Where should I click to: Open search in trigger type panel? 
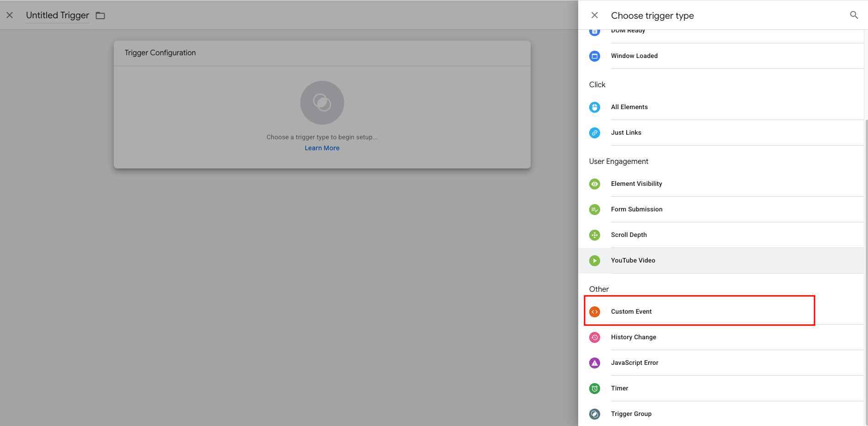click(x=853, y=15)
